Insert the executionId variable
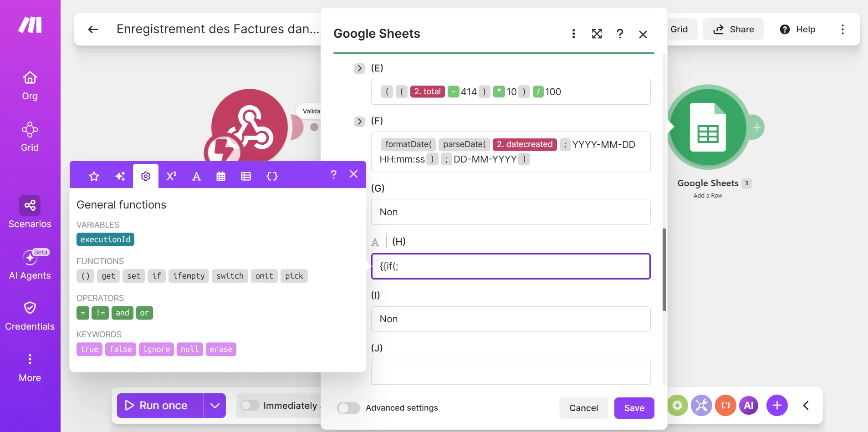This screenshot has height=432, width=868. pos(105,239)
